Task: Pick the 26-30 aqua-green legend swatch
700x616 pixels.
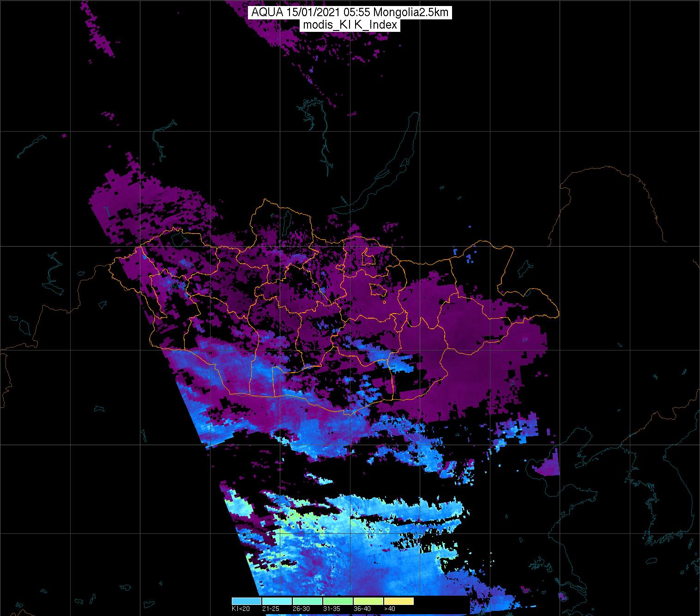Action: point(307,601)
